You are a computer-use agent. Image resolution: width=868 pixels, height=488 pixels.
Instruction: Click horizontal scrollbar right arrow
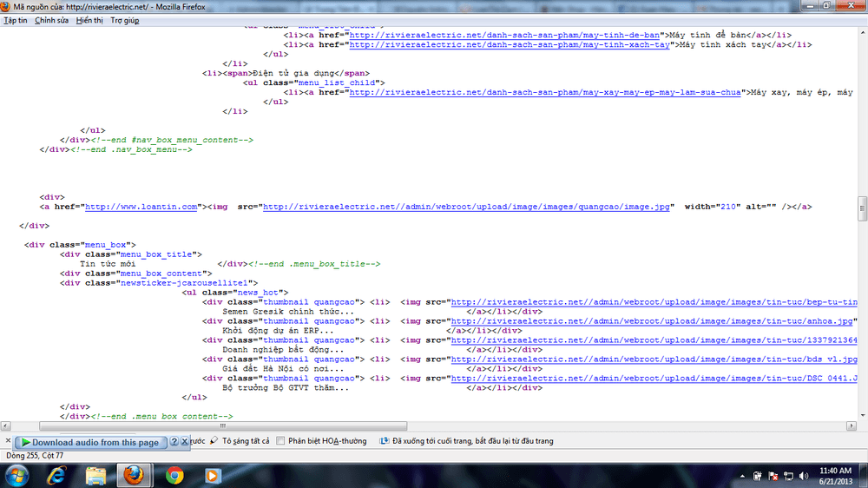852,426
